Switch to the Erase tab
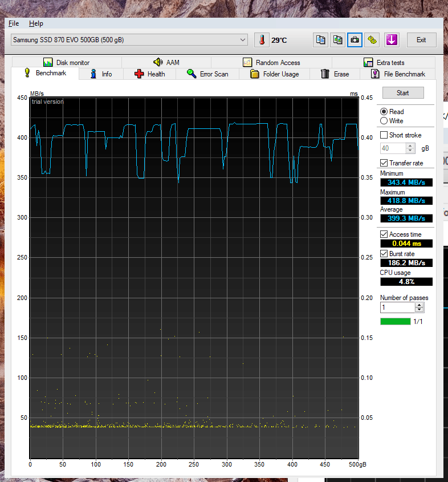 point(335,74)
